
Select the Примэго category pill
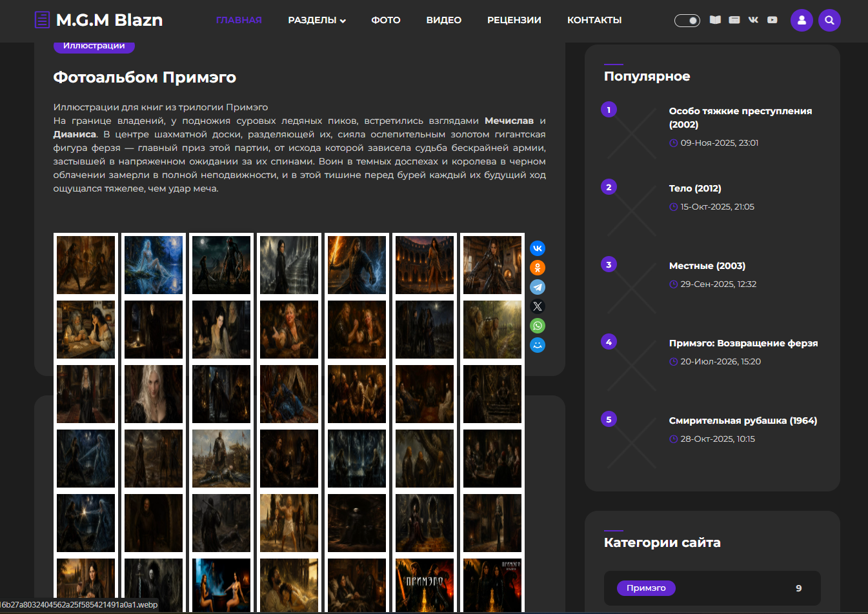click(x=646, y=588)
